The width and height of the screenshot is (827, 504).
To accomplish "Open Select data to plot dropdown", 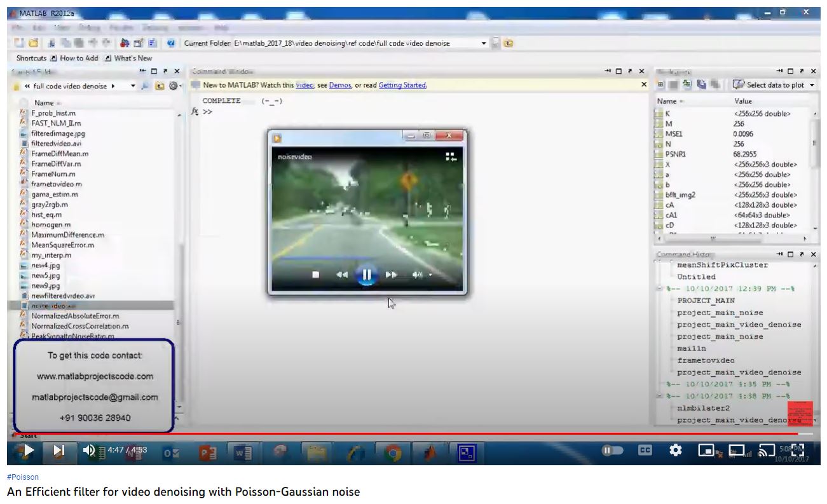I will coord(774,85).
